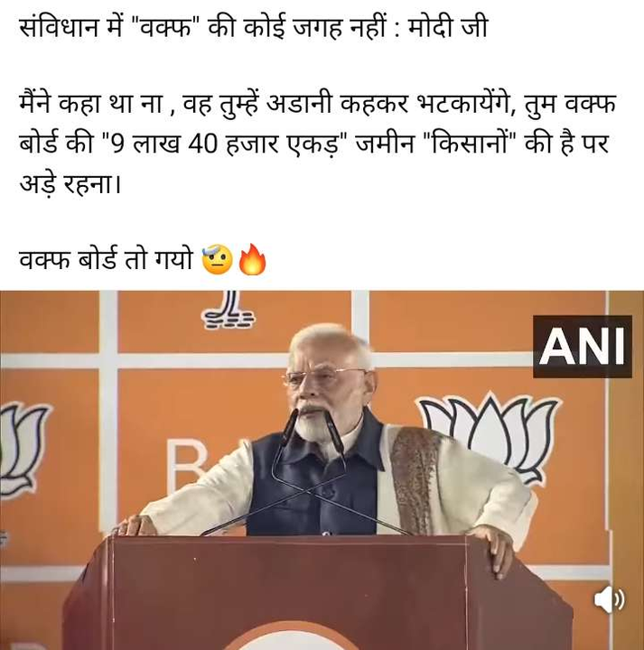Click the brown wooden podium
This screenshot has width=644, height=650.
click(x=318, y=593)
